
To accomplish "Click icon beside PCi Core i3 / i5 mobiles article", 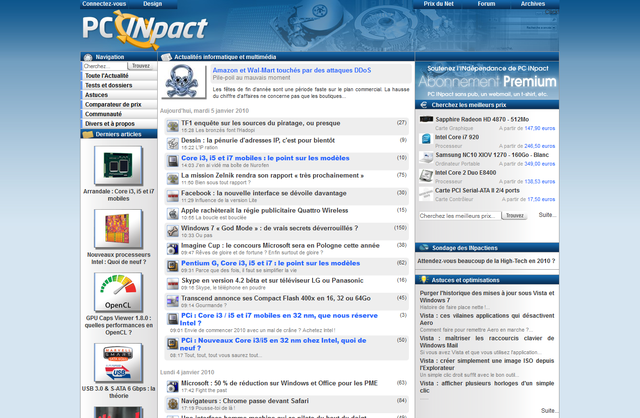I will coord(173,319).
